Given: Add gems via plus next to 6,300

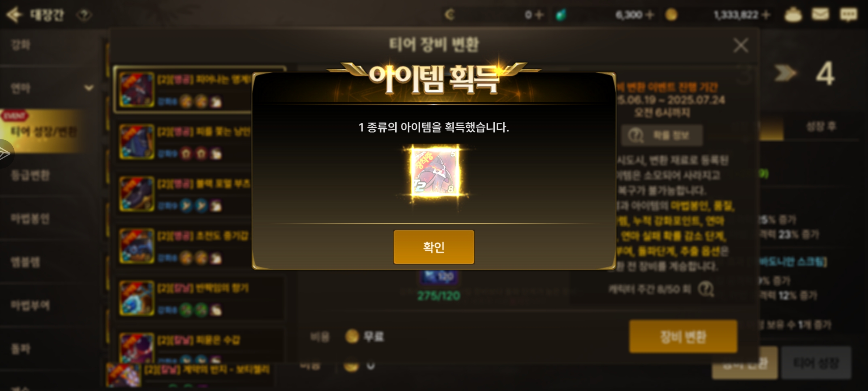Looking at the screenshot, I should pos(650,15).
